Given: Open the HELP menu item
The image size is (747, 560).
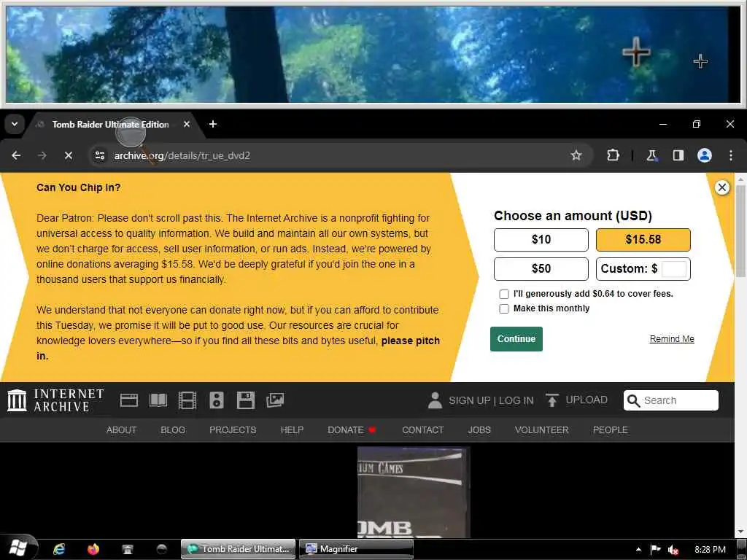Looking at the screenshot, I should [x=292, y=430].
